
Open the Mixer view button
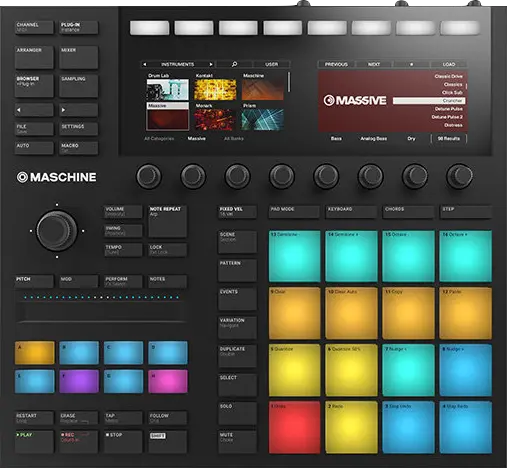point(79,57)
